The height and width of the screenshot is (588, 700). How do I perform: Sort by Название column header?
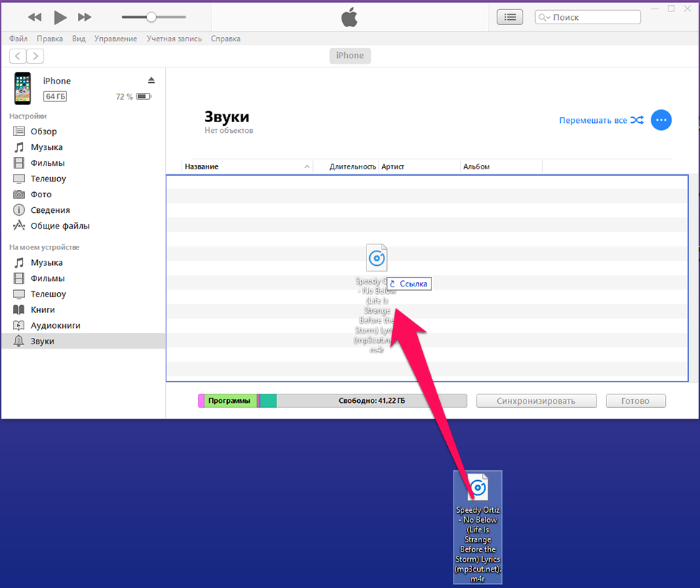[201, 166]
